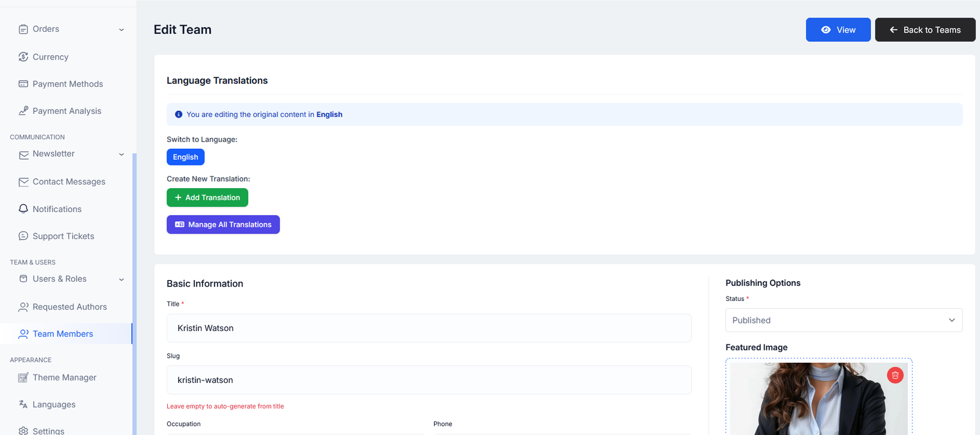Screen dimensions: 980x435
Task: Click the Manage All Translations language icon
Action: point(179,225)
